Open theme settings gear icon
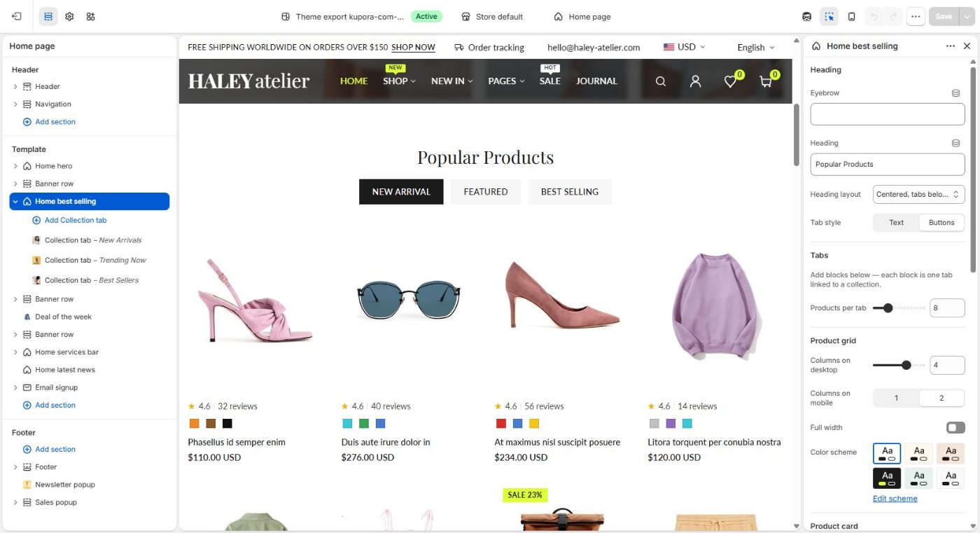 pyautogui.click(x=69, y=16)
